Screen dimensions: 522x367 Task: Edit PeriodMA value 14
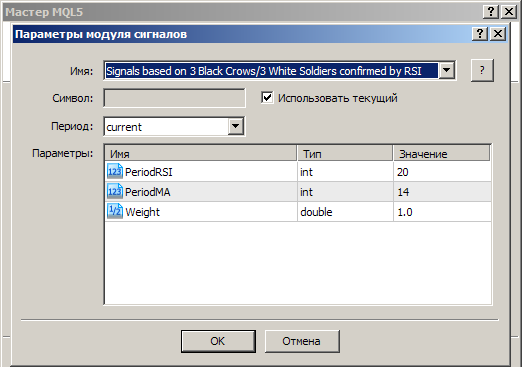(442, 192)
